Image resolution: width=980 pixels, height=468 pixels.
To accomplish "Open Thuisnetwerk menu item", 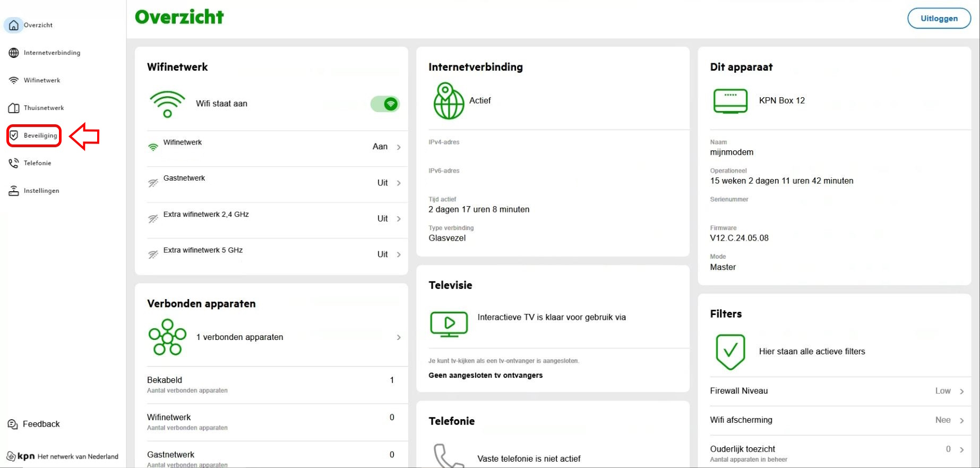I will pyautogui.click(x=44, y=108).
